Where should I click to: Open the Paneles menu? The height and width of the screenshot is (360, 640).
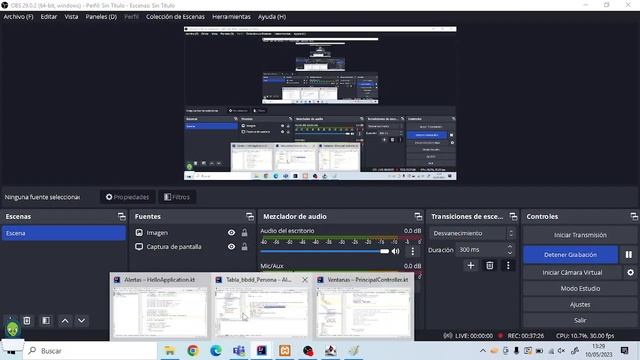coord(101,17)
